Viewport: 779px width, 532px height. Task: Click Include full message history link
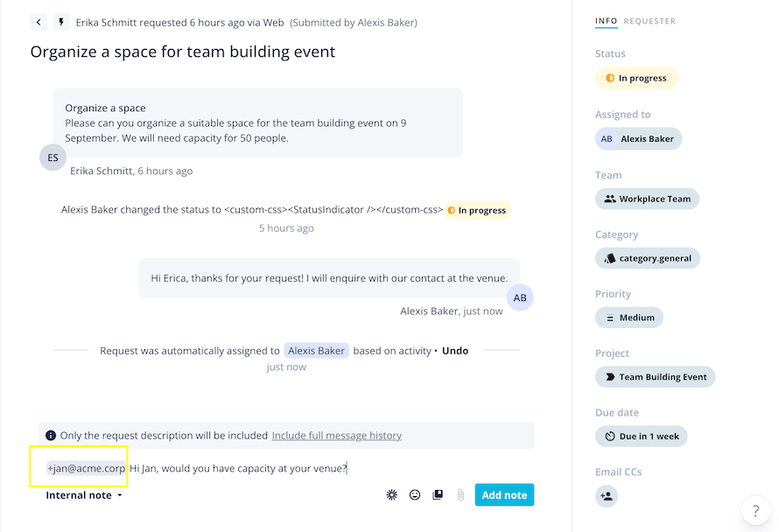336,435
